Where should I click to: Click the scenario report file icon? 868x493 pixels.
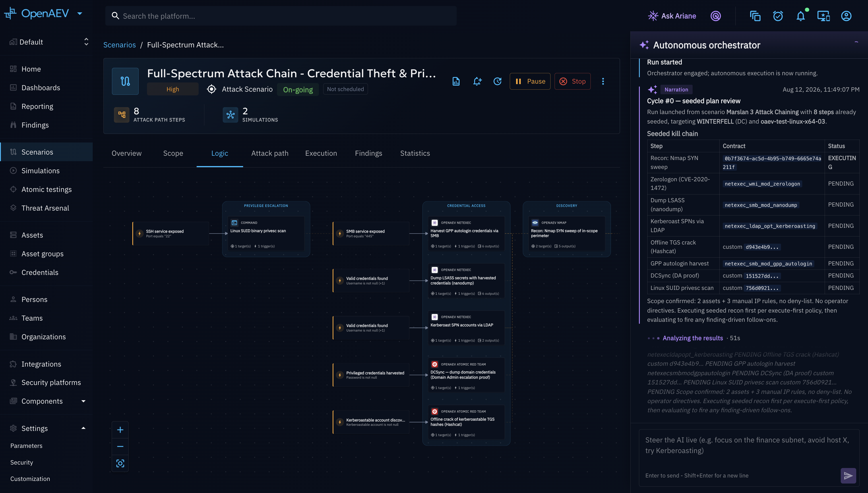pos(456,81)
